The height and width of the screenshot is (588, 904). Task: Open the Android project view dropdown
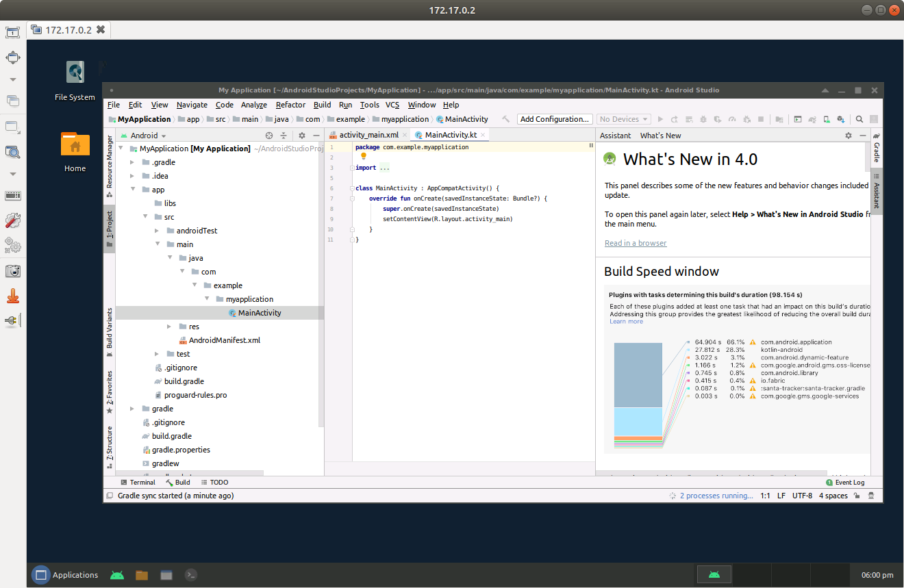click(148, 136)
